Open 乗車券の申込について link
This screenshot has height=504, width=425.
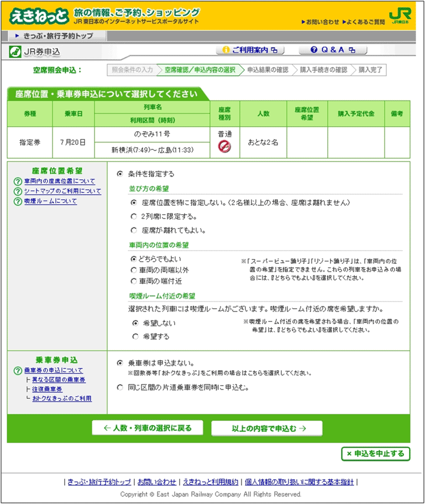(x=54, y=370)
